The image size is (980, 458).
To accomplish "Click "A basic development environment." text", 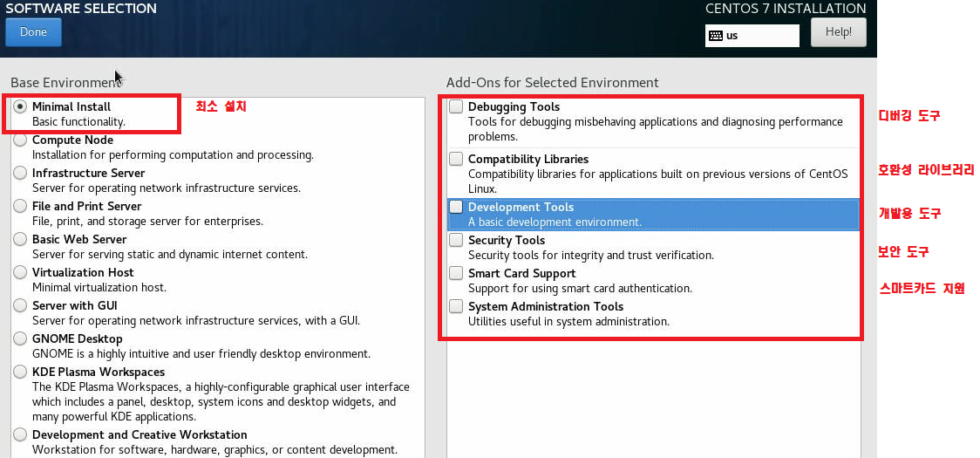I will coord(555,222).
